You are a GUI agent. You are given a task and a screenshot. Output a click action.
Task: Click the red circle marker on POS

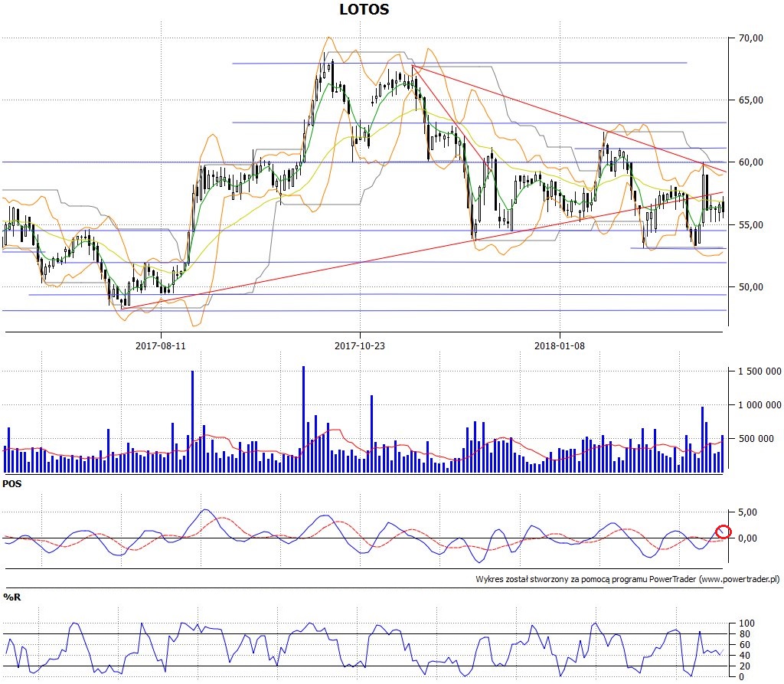[x=724, y=532]
